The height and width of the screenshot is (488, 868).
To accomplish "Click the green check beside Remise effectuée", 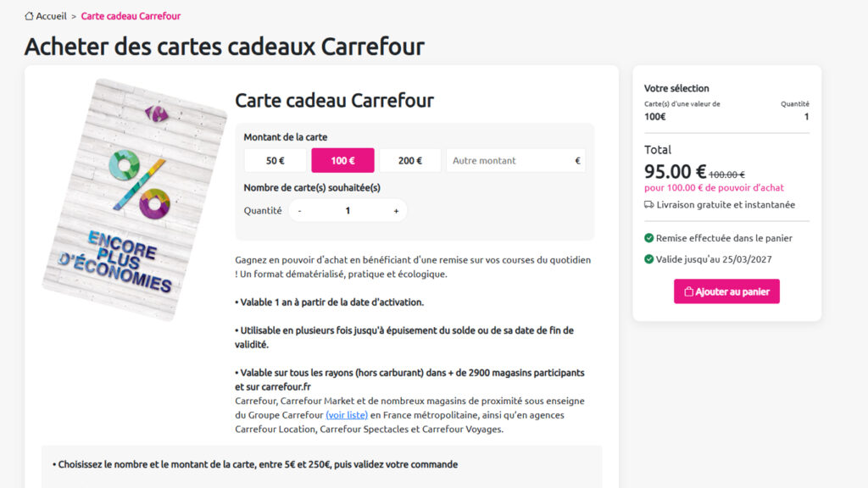I will coord(649,238).
